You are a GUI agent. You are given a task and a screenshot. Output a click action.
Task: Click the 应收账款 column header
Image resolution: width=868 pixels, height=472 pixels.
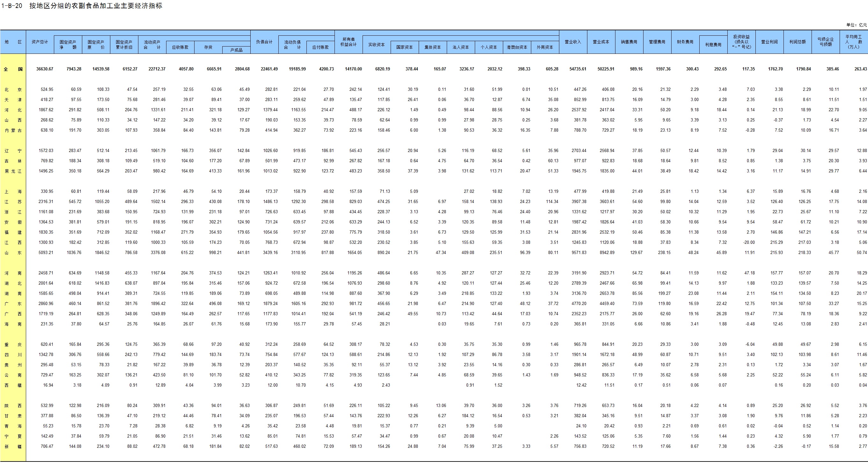(180, 47)
